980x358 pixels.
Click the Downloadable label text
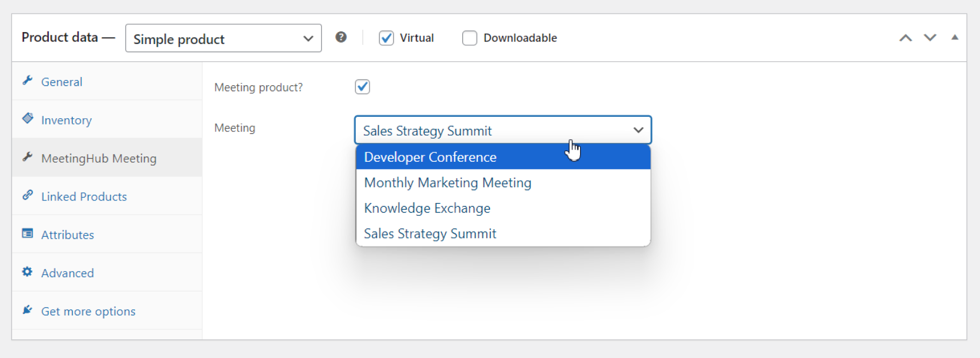click(x=520, y=38)
